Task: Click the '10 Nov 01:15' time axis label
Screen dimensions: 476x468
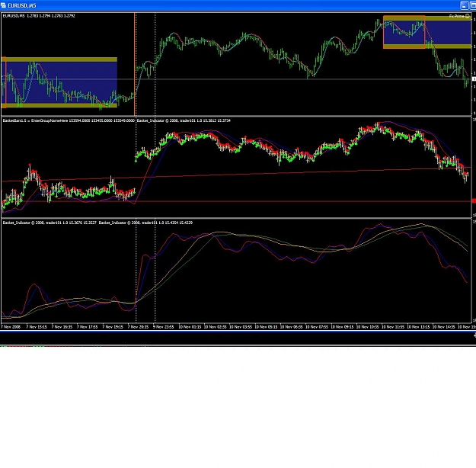Action: 190,327
